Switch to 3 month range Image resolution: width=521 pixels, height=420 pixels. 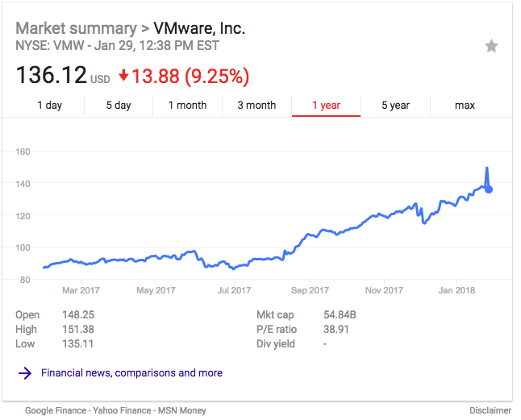[x=256, y=106]
